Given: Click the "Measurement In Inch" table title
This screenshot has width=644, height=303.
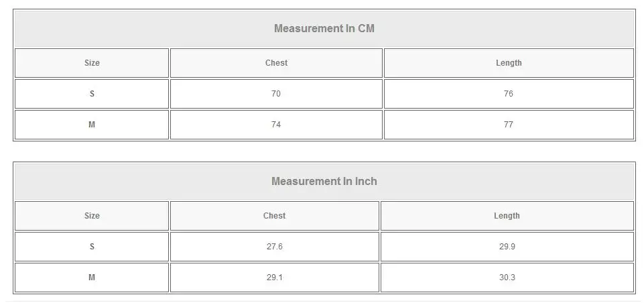Looking at the screenshot, I should pos(324,181).
